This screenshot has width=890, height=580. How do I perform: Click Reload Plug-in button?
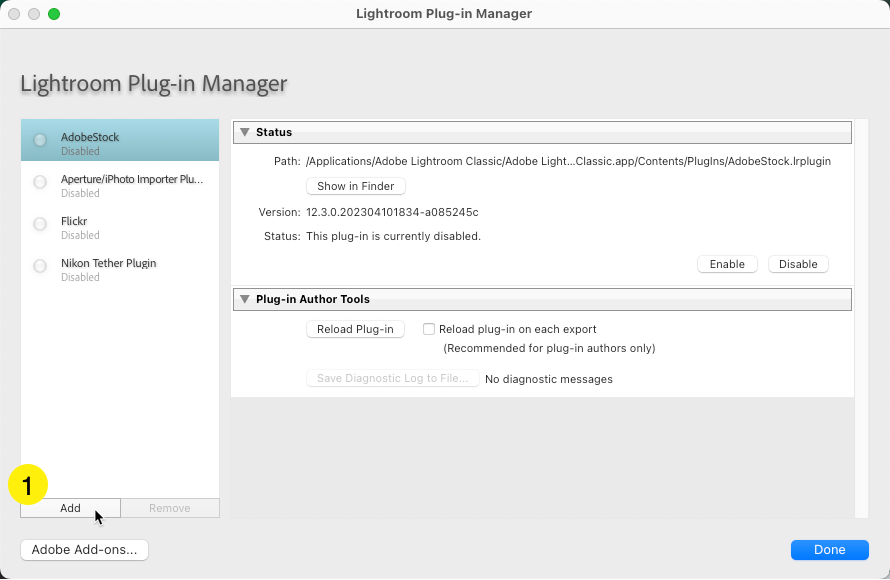point(355,329)
